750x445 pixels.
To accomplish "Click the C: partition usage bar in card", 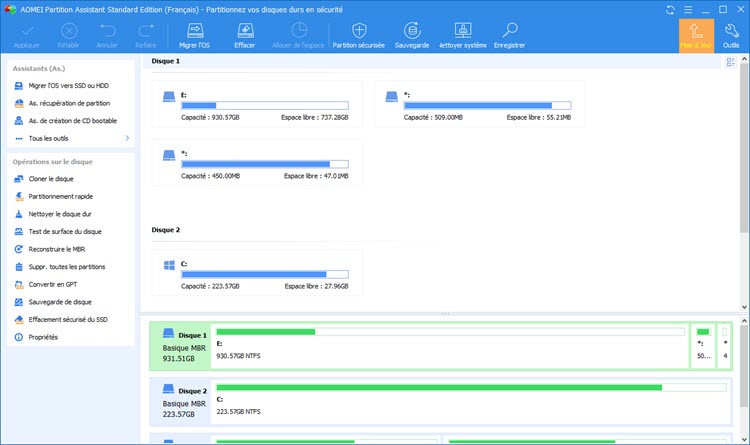I will tap(265, 275).
